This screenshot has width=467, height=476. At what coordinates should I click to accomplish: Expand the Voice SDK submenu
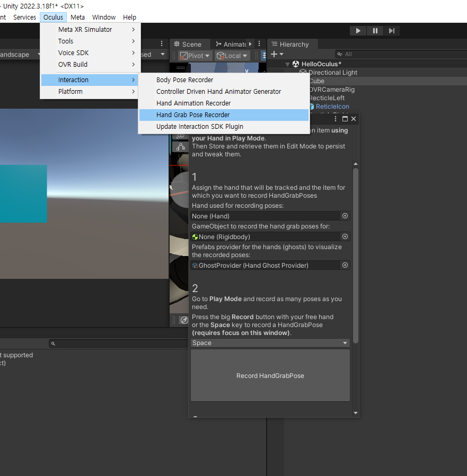90,53
